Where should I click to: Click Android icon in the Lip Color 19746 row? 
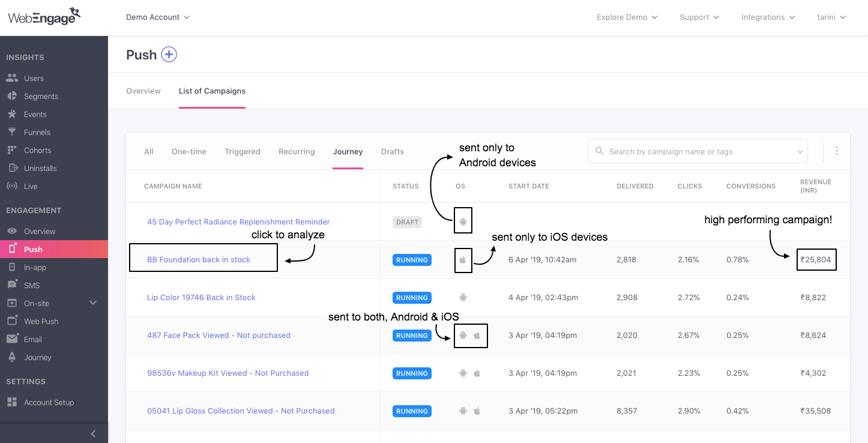[463, 298]
